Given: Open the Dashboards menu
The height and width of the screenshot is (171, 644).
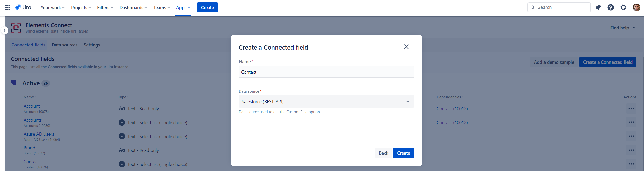Looking at the screenshot, I should (133, 7).
